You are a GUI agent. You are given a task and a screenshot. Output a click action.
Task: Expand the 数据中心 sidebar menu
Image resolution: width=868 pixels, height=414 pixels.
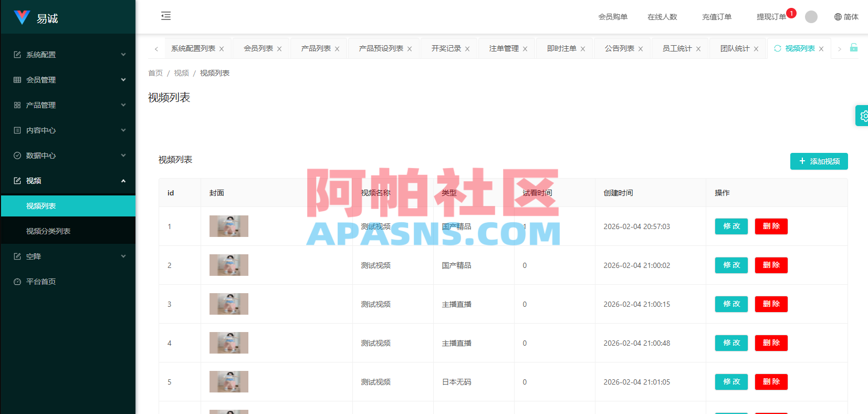tap(68, 156)
